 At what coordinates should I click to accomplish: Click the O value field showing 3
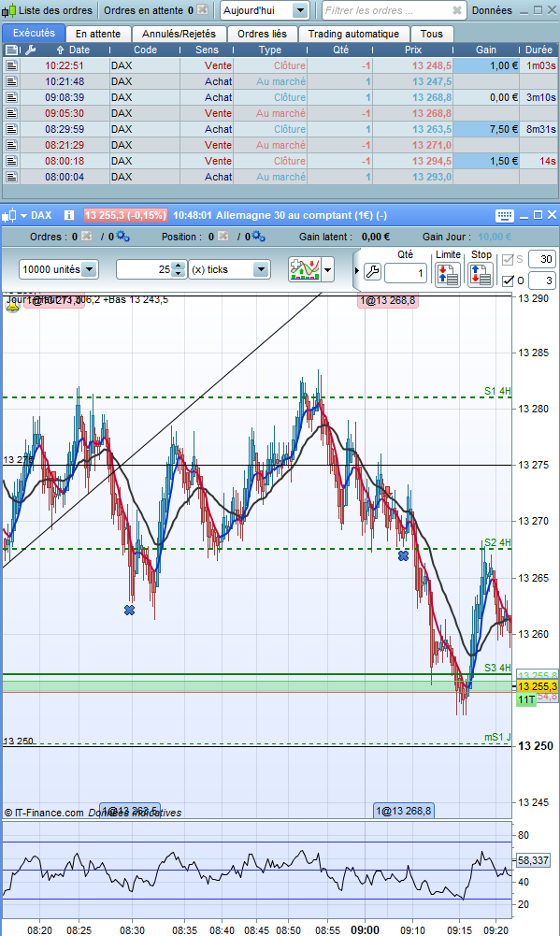542,281
